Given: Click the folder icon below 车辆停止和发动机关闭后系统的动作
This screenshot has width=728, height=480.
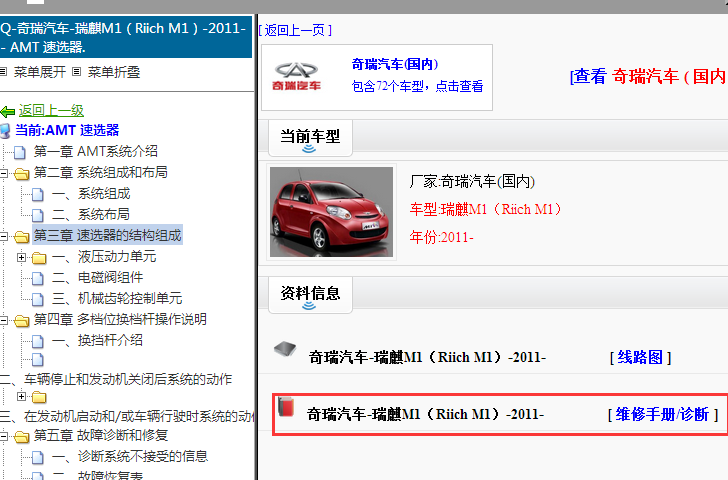Looking at the screenshot, I should (x=39, y=397).
